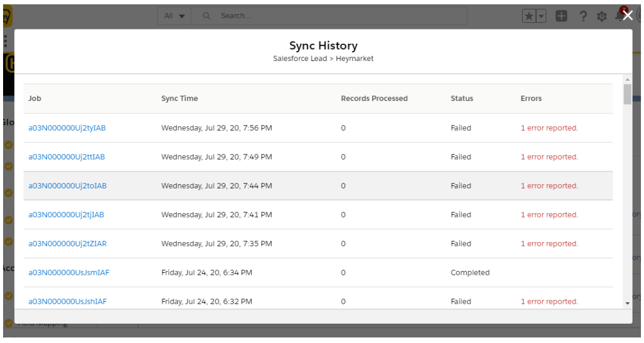Open job a03N000000Uj2ttIAB

[x=66, y=156]
